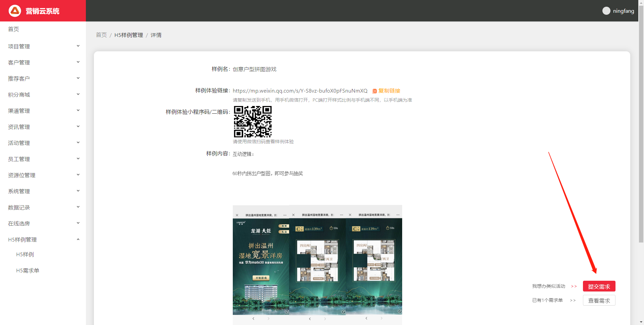Screen dimensions: 644x325
Task: Click the 已有1个需求单 text
Action: tap(547, 300)
